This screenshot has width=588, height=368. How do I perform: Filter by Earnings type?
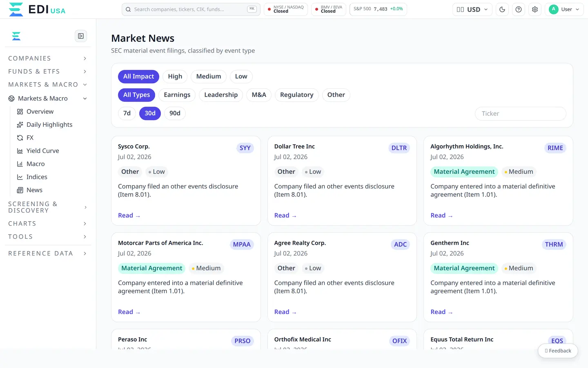(177, 95)
